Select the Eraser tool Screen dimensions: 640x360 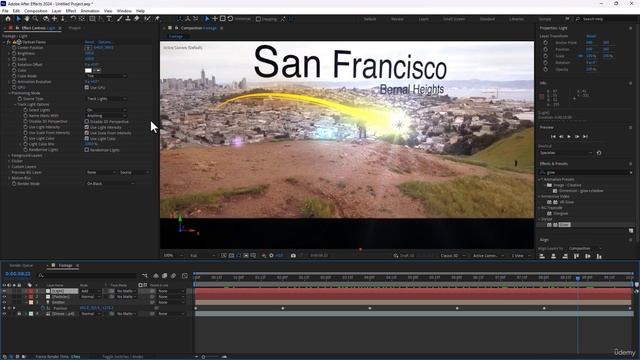coord(137,19)
